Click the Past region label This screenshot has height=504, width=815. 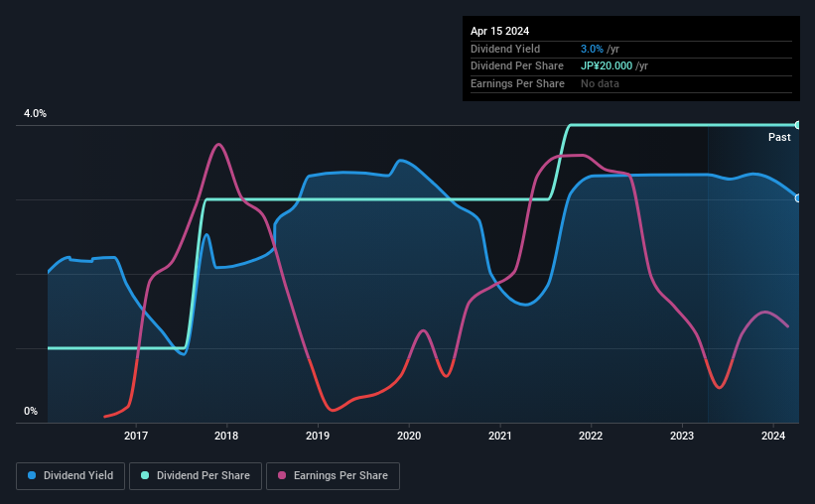779,137
